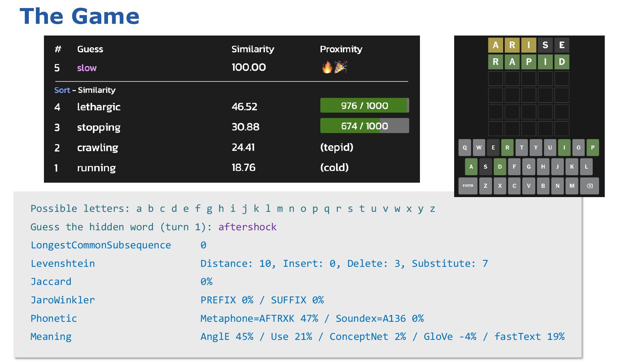Click the V key on Wordle keyboard
The height and width of the screenshot is (362, 644).
click(x=529, y=186)
